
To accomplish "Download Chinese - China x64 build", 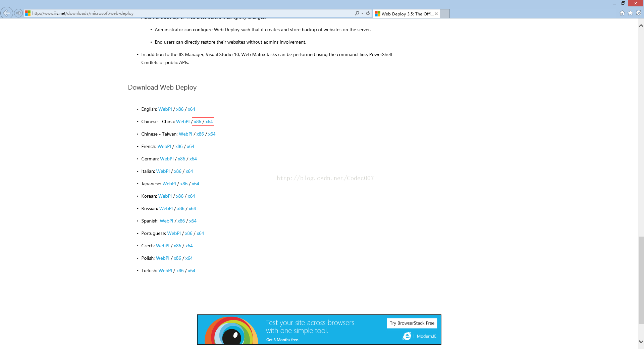I will (209, 121).
